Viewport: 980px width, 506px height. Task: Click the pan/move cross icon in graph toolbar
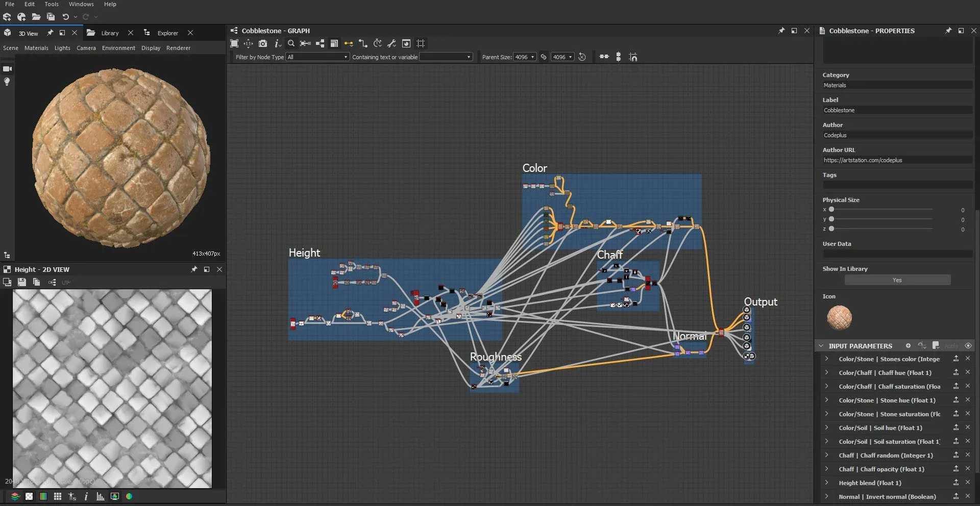pos(248,43)
